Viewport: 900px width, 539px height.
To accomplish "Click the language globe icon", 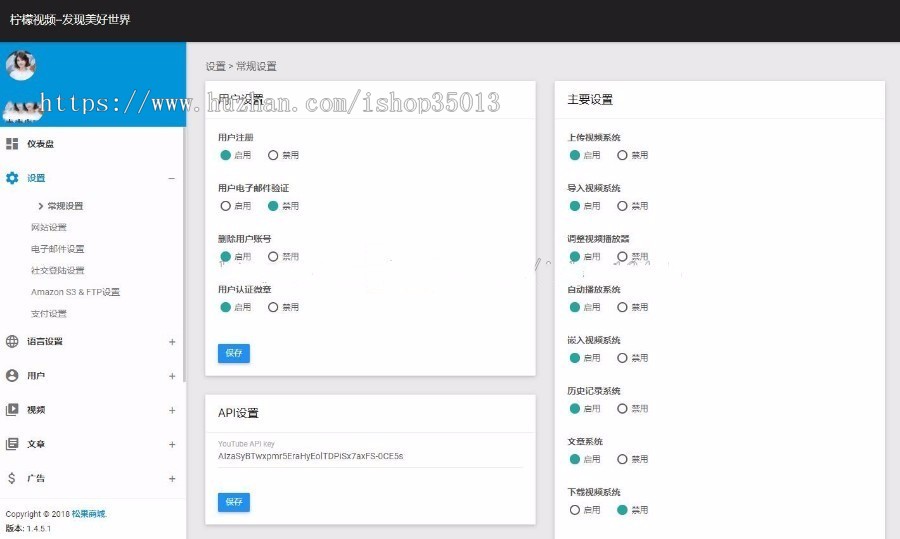I will tap(12, 342).
